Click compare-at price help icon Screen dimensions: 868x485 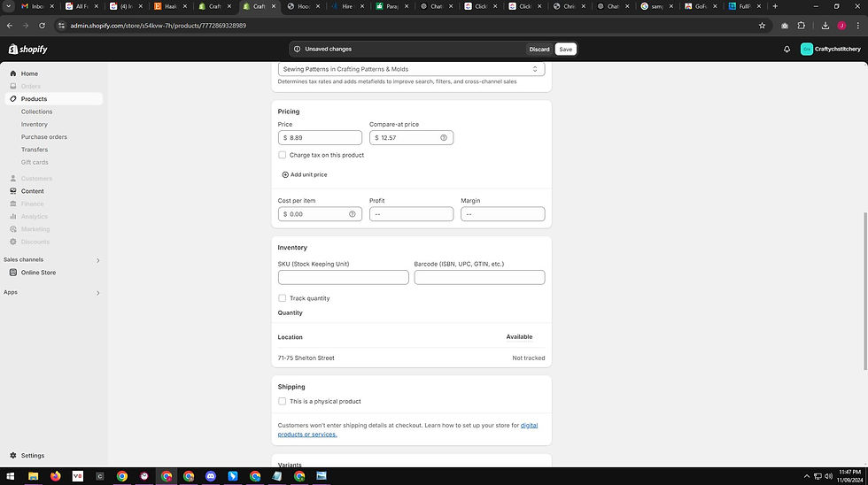pos(444,138)
